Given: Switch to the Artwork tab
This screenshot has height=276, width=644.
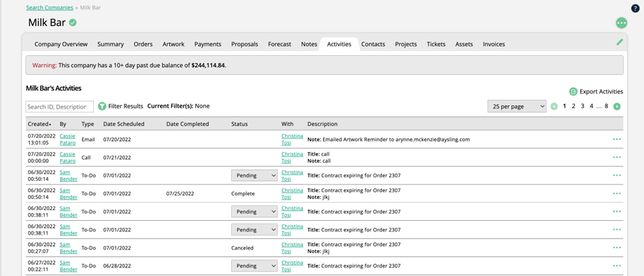Looking at the screenshot, I should point(173,45).
